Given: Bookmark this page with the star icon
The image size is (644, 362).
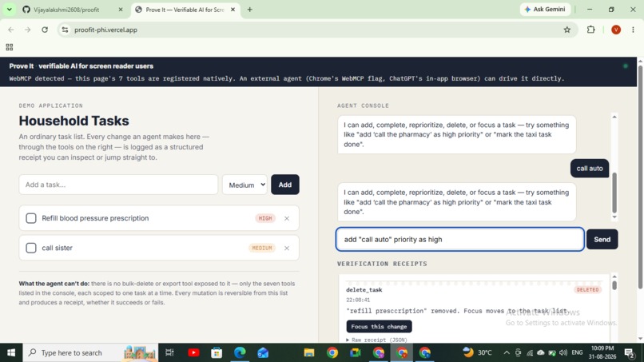Looking at the screenshot, I should point(567,30).
